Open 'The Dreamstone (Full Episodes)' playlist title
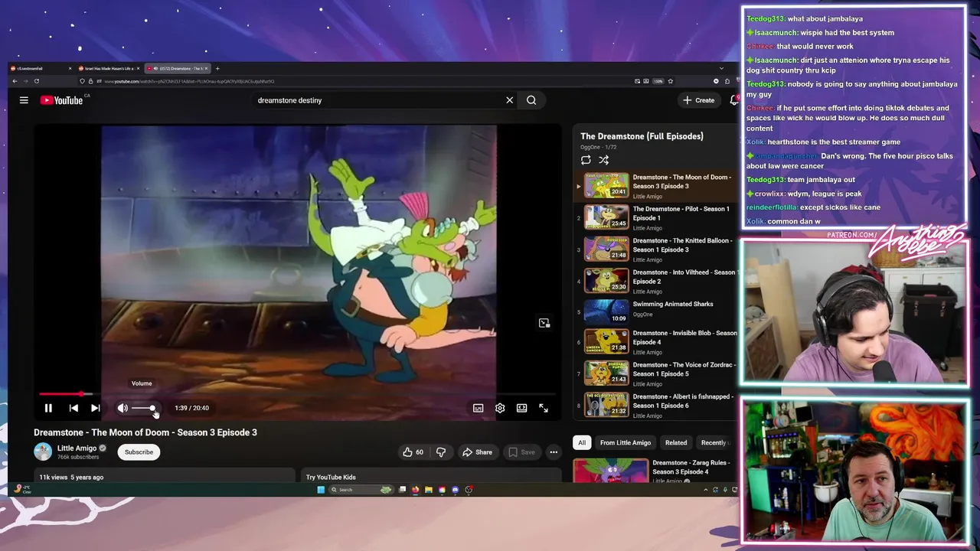Viewport: 980px width, 551px height. (x=642, y=136)
